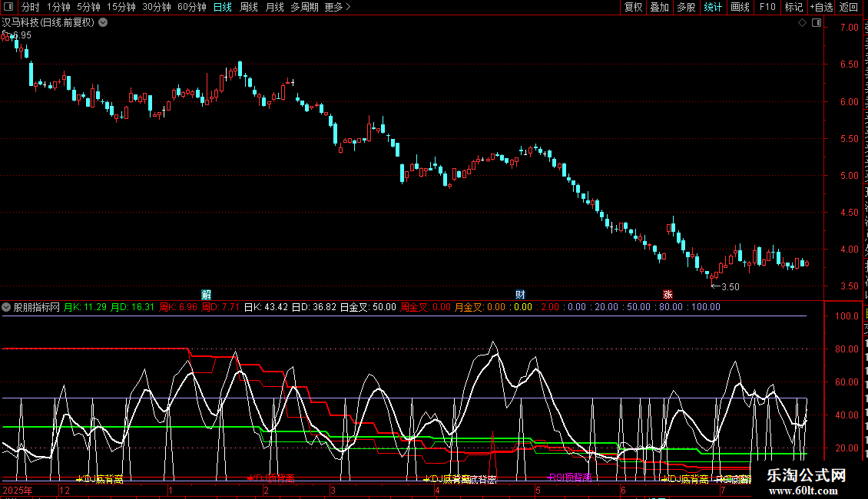Viewport: 868px width, 499px height.
Task: Click the 月金叉: 0.00 value
Action: [x=480, y=307]
